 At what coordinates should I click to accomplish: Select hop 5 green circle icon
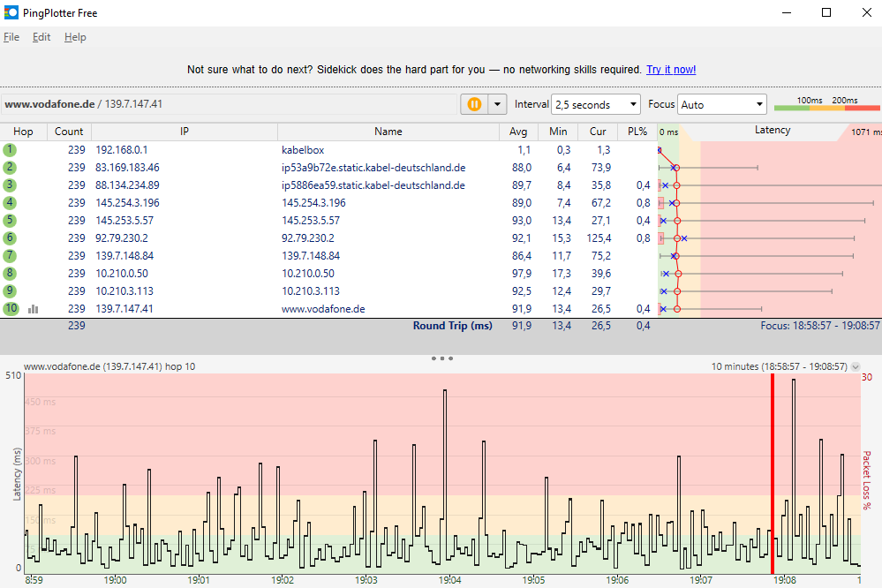10,220
